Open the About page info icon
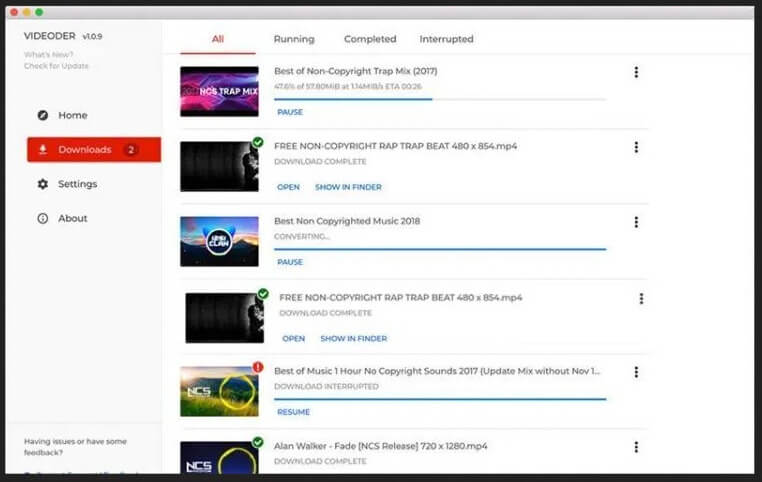The height and width of the screenshot is (482, 762). [43, 219]
